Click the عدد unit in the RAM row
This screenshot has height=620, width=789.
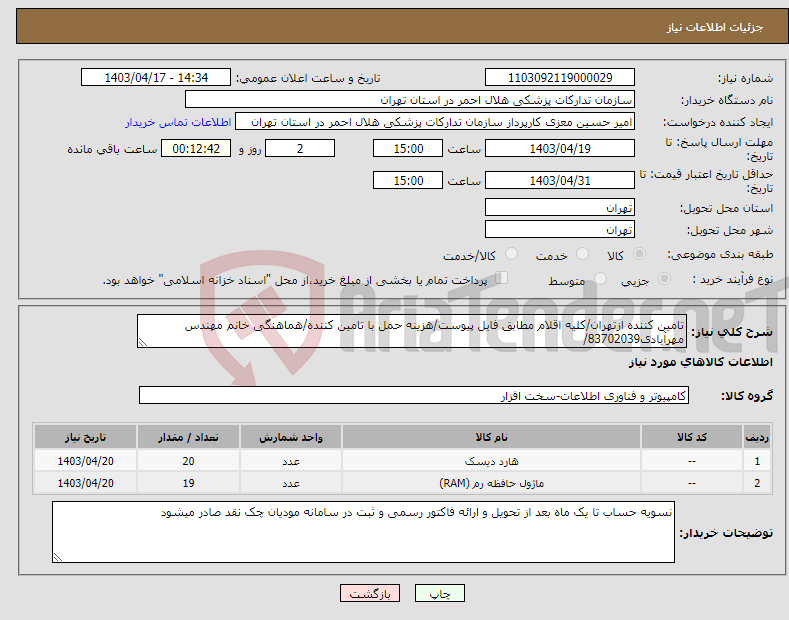291,483
